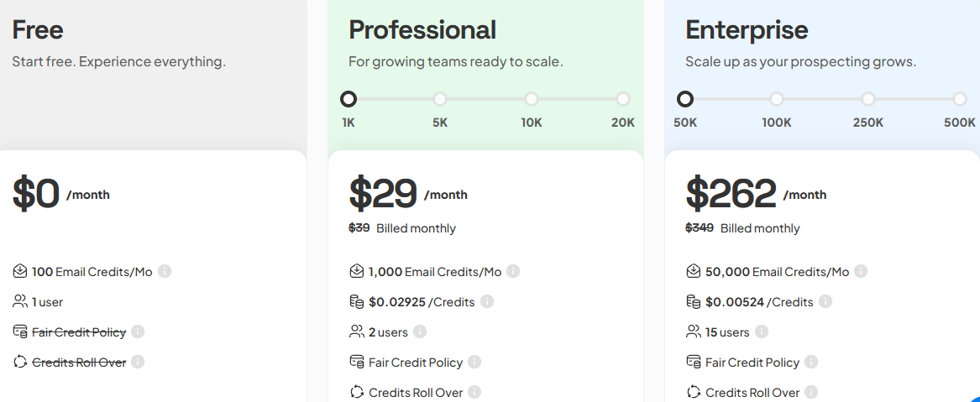Image resolution: width=980 pixels, height=402 pixels.
Task: Click info icon beside $0.02925 /Credits
Action: [x=487, y=301]
